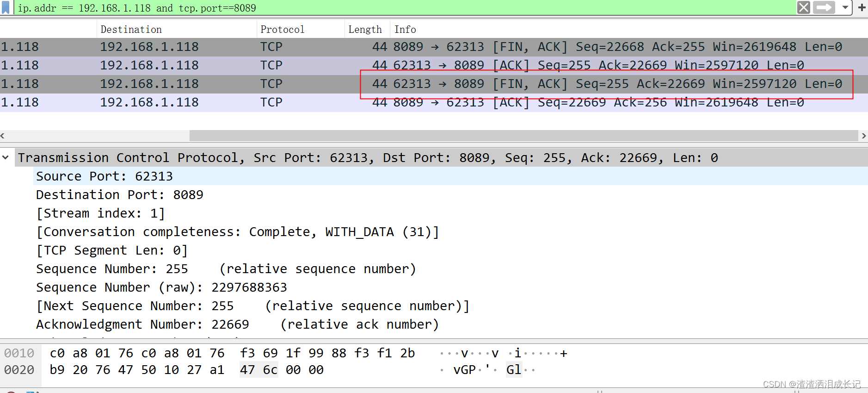Open the filter history dropdown arrow
Screen dimensions: 868x393
[x=845, y=7]
